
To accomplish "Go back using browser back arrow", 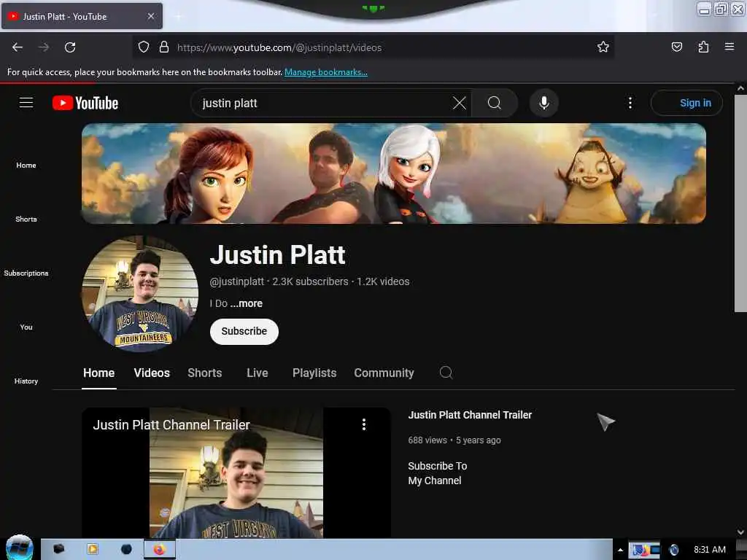I will click(x=18, y=47).
